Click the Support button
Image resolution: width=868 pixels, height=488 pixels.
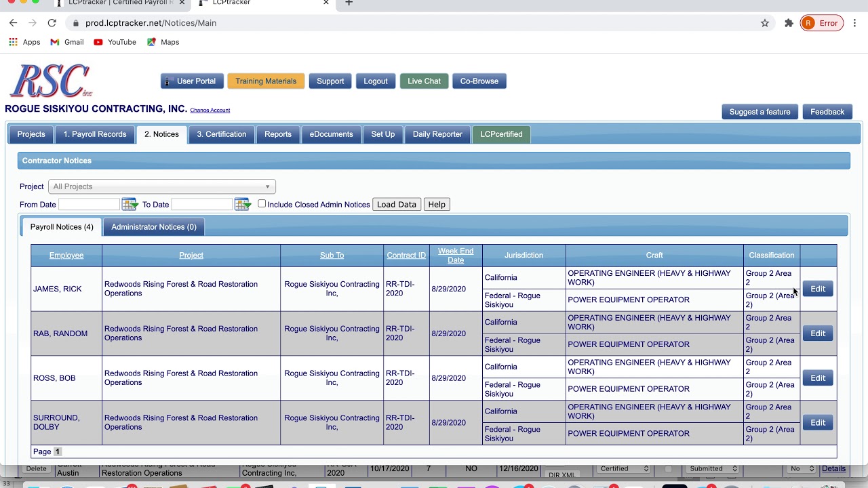pyautogui.click(x=330, y=81)
